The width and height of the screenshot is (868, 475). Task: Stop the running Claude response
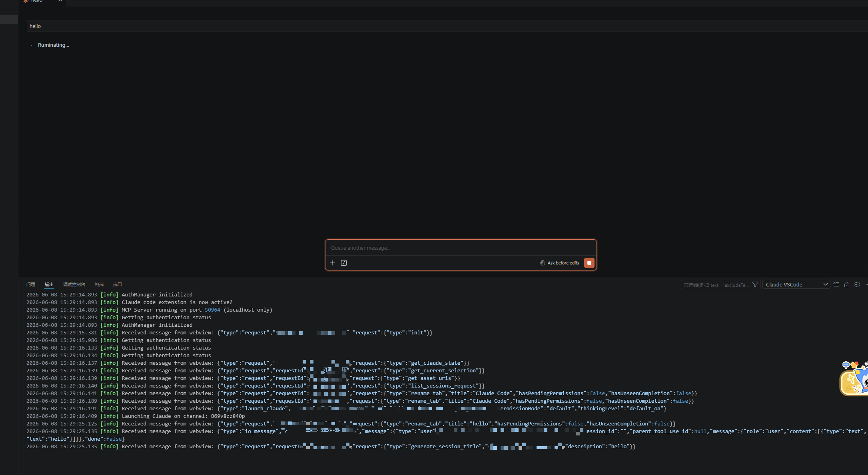[589, 263]
